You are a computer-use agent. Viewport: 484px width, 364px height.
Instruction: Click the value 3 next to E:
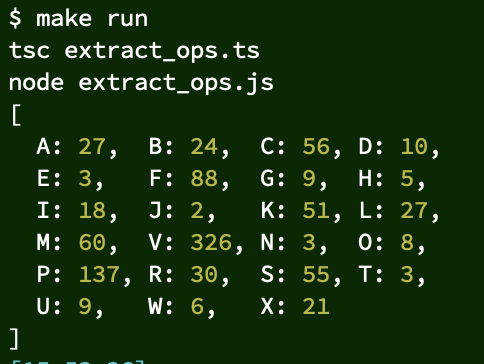pos(85,178)
